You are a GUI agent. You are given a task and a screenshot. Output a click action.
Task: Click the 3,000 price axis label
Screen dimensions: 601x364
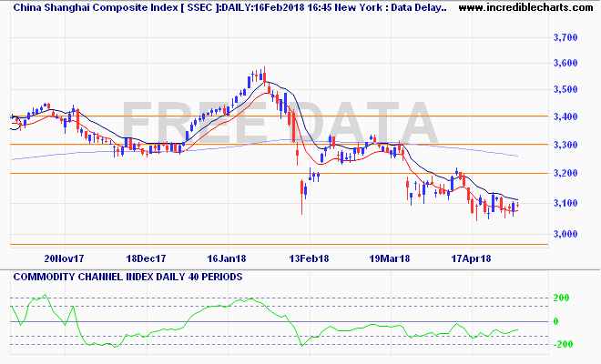pos(565,234)
